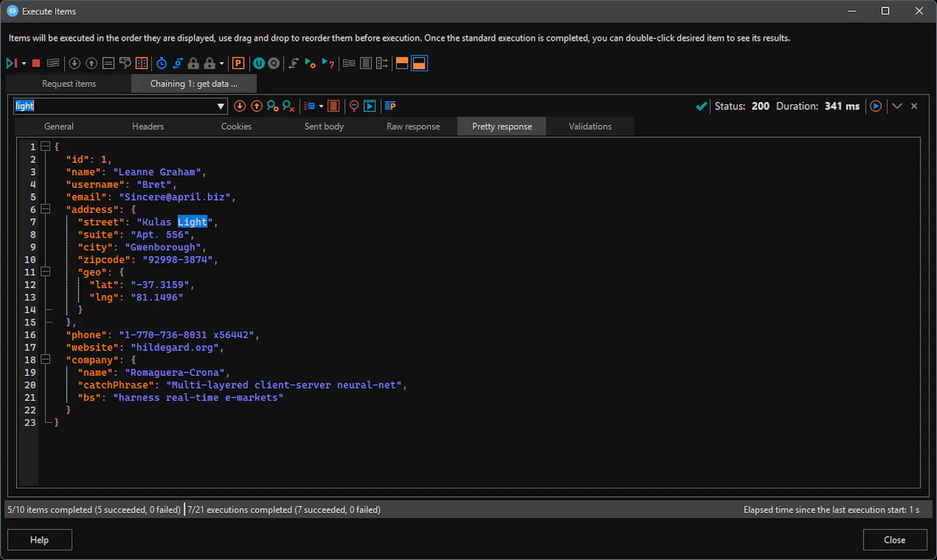Click the play-with-question-mark icon

[x=328, y=63]
